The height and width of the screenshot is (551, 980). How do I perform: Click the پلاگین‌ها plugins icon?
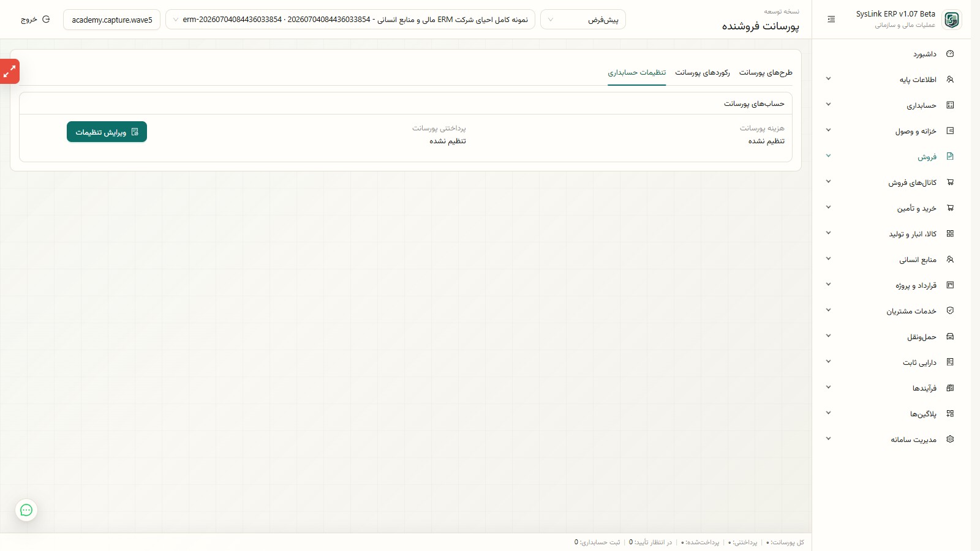click(950, 414)
